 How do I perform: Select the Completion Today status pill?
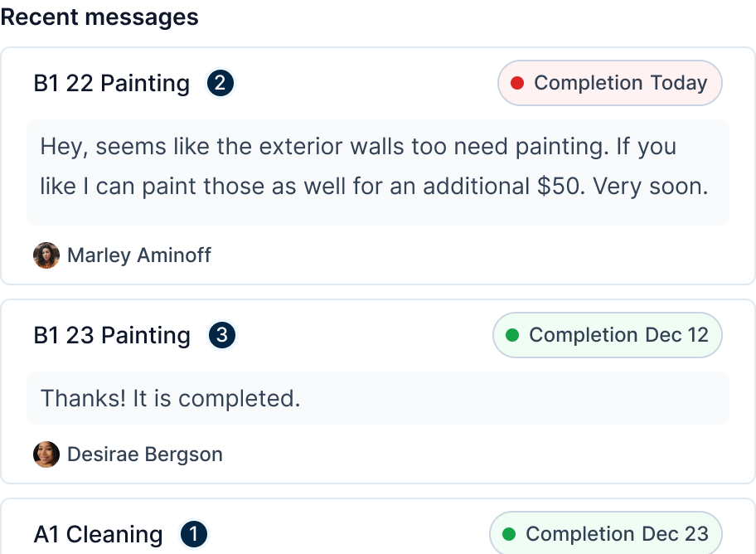610,83
